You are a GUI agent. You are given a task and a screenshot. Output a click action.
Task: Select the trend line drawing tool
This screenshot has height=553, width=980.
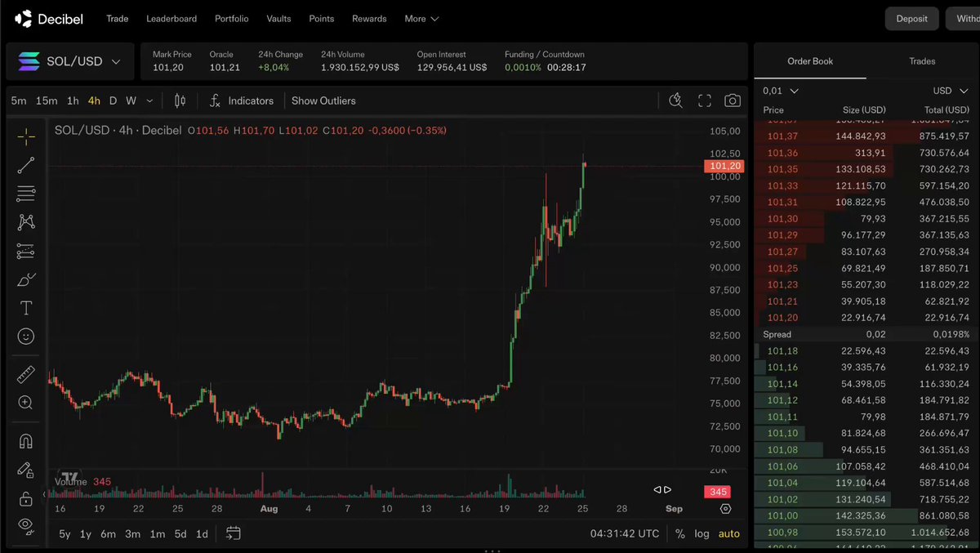coord(26,165)
